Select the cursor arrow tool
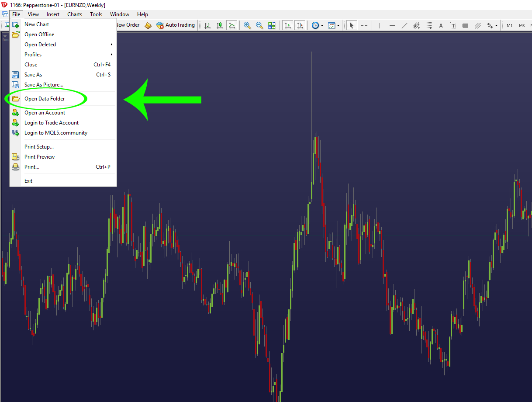532x402 pixels. click(x=352, y=25)
